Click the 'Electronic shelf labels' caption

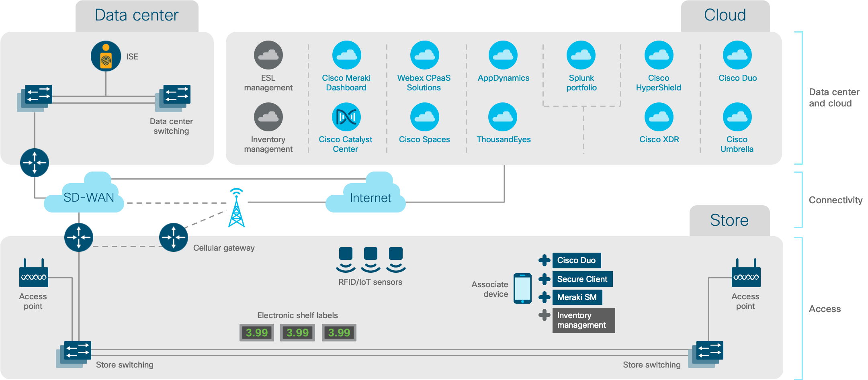click(298, 315)
